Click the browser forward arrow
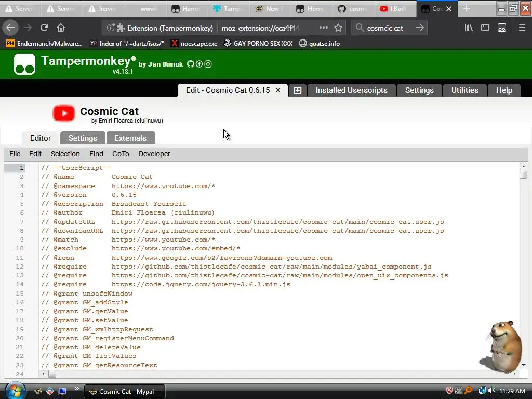This screenshot has height=399, width=532. [28, 28]
